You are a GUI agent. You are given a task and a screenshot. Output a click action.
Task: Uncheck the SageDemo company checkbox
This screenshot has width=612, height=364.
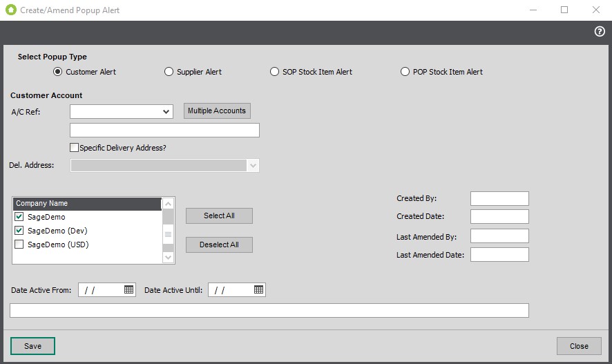tap(19, 217)
